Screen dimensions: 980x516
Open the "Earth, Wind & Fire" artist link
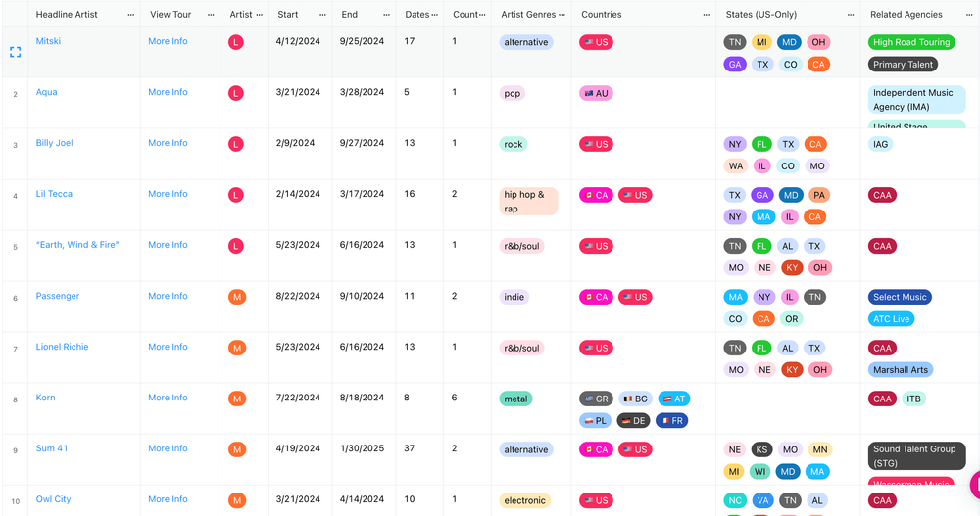(76, 245)
